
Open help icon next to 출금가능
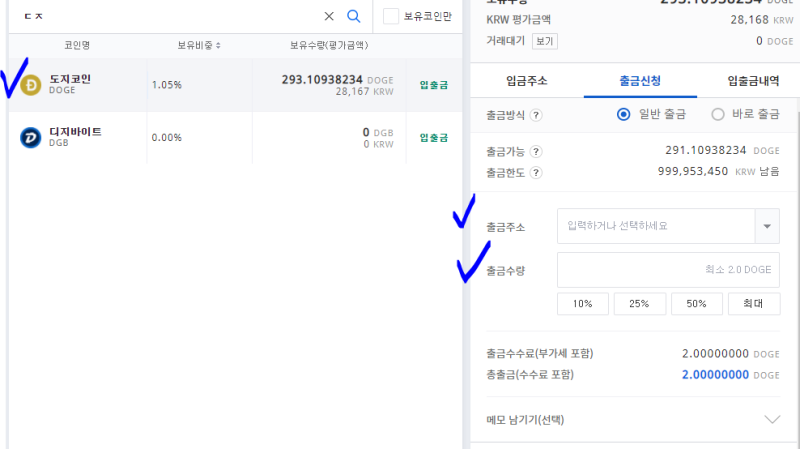click(536, 152)
